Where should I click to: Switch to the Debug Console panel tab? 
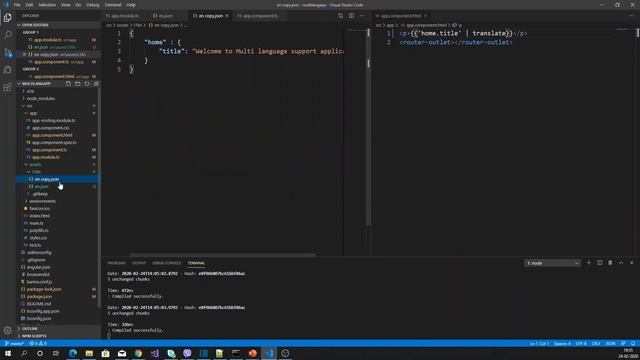point(167,263)
